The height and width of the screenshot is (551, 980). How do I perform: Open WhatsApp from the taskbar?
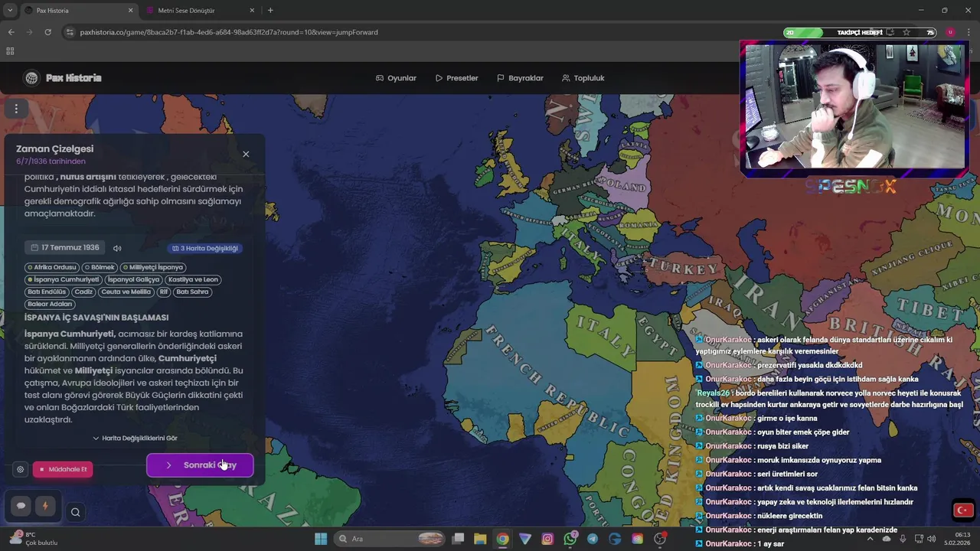coord(570,539)
